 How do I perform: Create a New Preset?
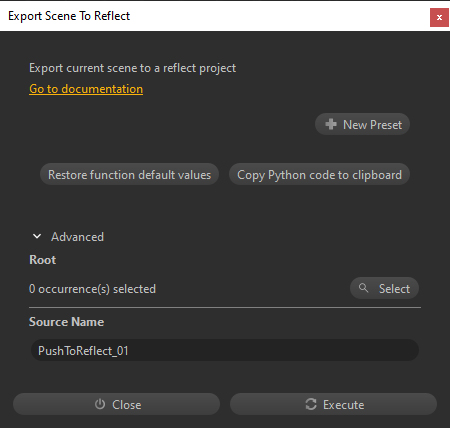point(362,124)
